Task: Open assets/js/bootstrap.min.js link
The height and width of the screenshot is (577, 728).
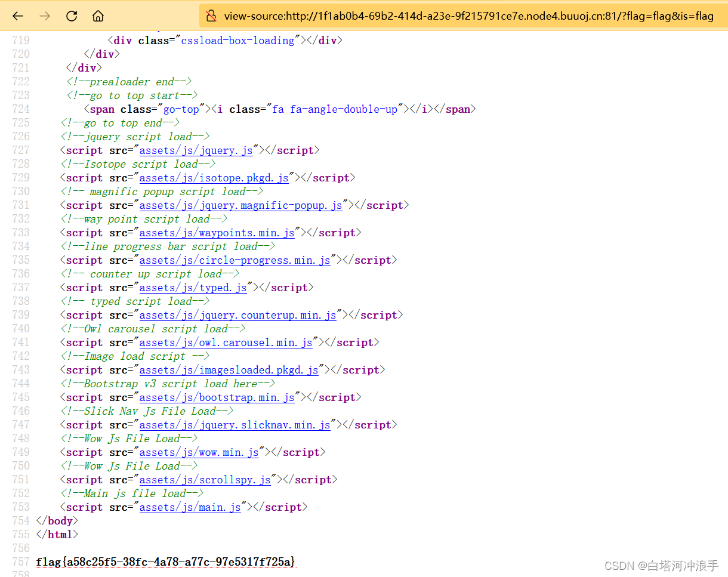Action: tap(217, 397)
